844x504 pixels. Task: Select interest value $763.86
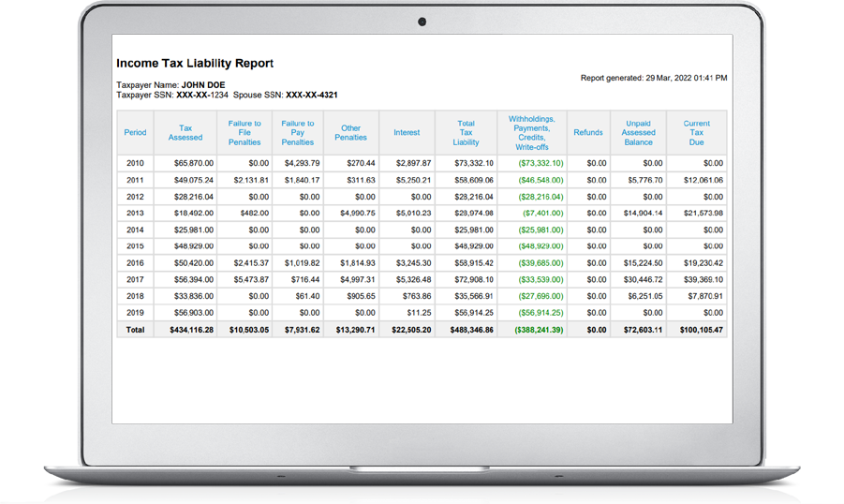(417, 296)
